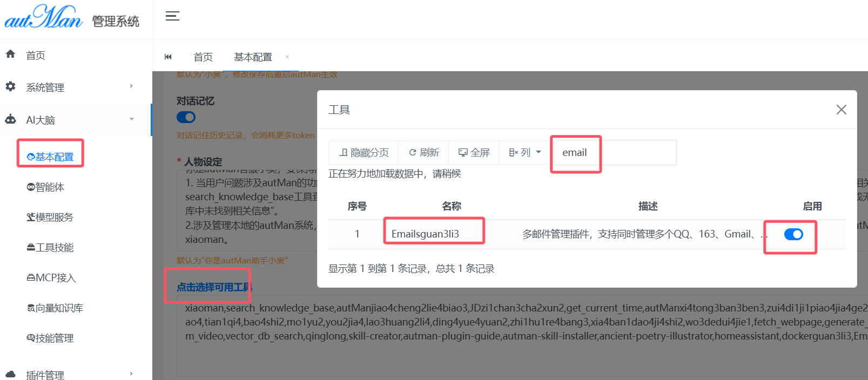Click the 点击选择可用工具 link
This screenshot has width=868, height=380.
[x=214, y=287]
